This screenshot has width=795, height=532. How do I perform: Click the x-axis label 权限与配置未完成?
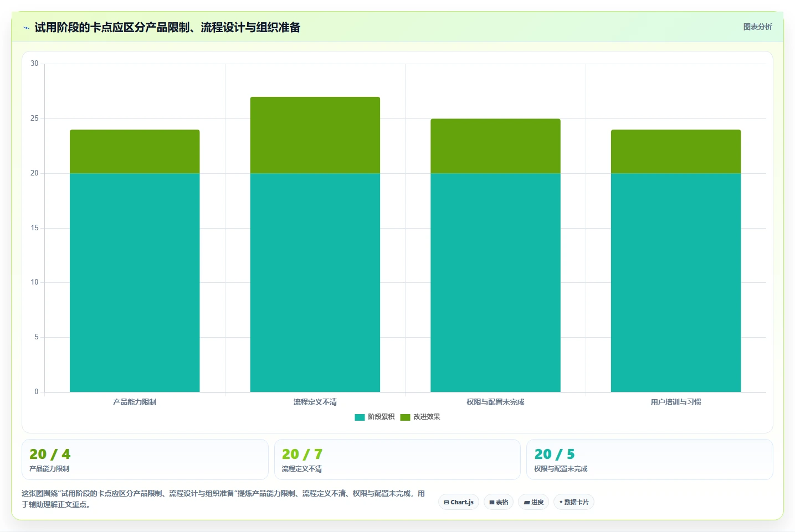pos(495,402)
